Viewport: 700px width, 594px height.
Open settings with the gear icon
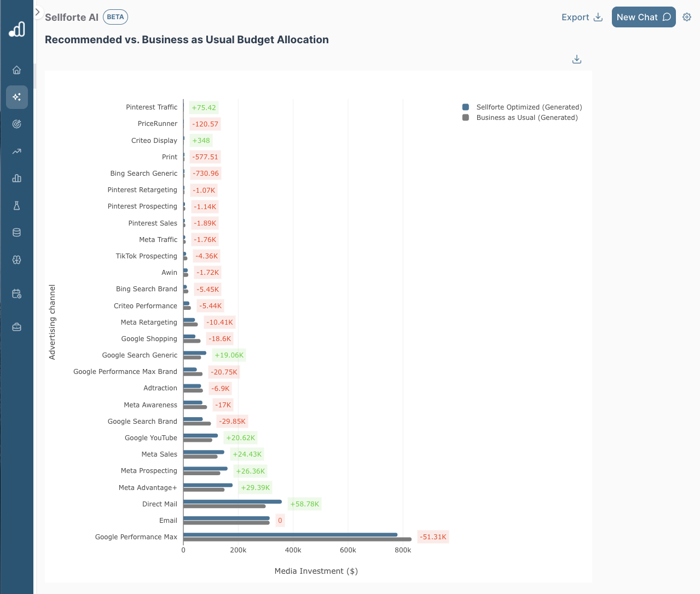687,17
